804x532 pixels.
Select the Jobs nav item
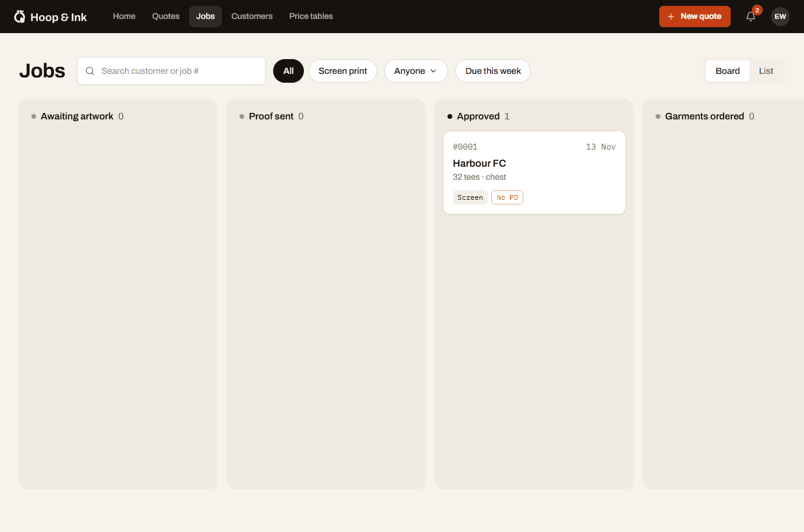click(x=205, y=17)
